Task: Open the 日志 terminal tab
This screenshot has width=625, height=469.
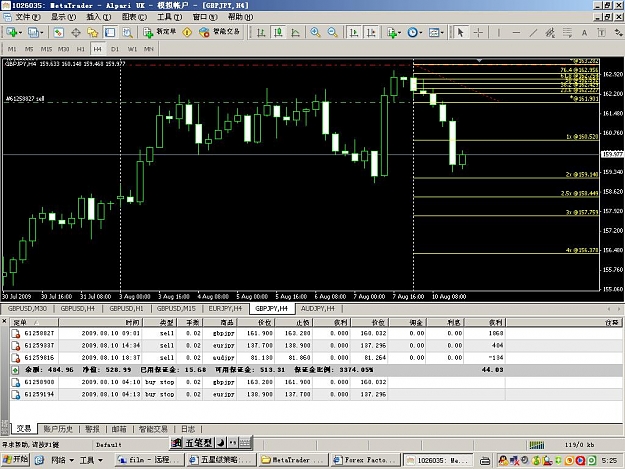Action: click(x=188, y=429)
